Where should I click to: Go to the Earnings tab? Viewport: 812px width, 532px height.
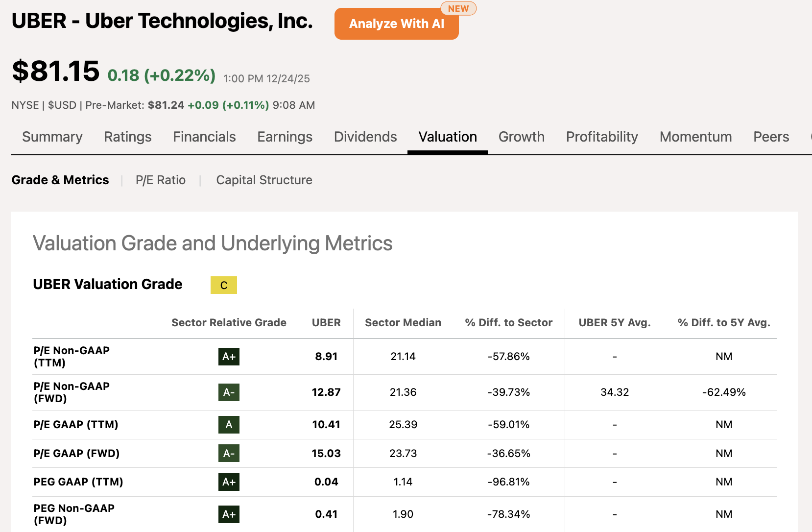(285, 137)
